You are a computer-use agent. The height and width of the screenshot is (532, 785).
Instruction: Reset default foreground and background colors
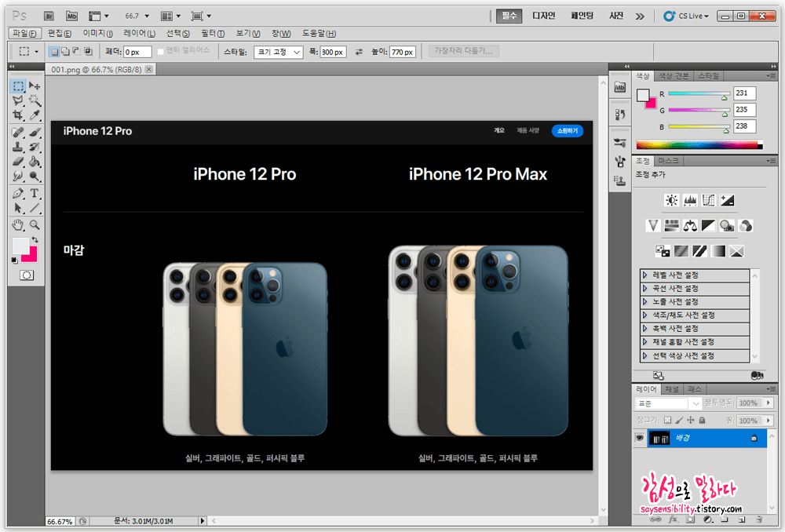click(x=14, y=261)
